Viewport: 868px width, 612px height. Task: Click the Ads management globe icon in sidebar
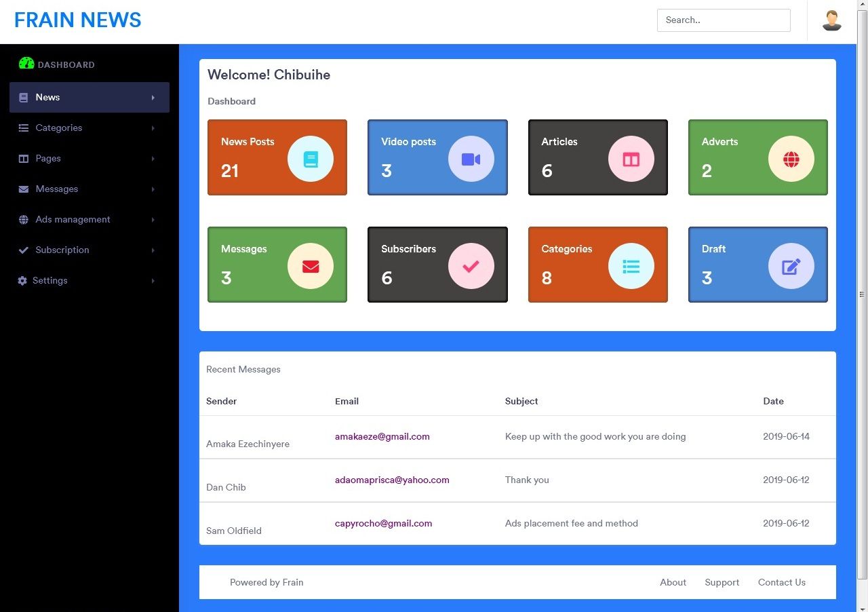pos(23,220)
